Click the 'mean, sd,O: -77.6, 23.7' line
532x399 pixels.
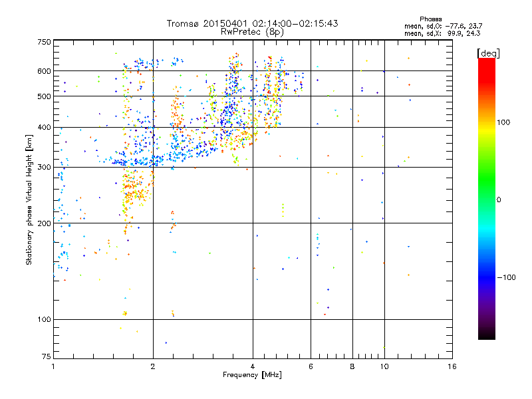pos(443,27)
